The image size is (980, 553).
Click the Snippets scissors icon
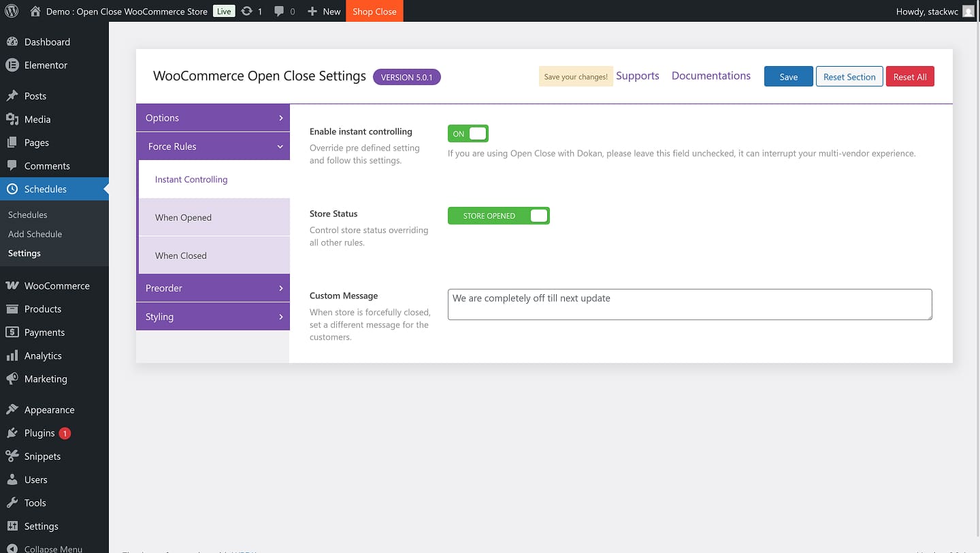12,456
